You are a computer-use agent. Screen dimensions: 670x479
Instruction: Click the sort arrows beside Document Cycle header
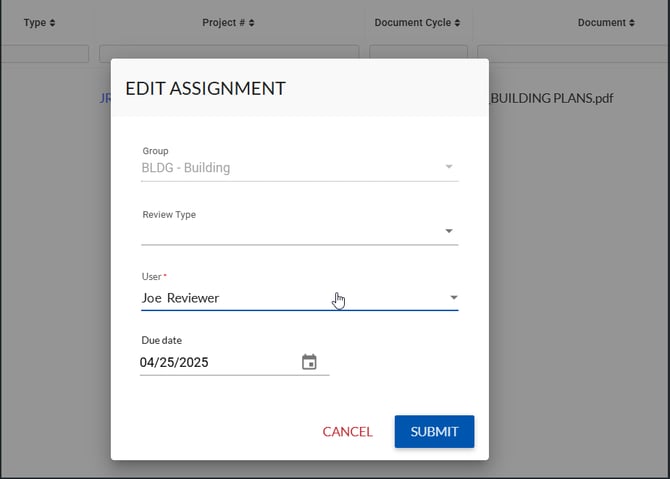pyautogui.click(x=457, y=23)
